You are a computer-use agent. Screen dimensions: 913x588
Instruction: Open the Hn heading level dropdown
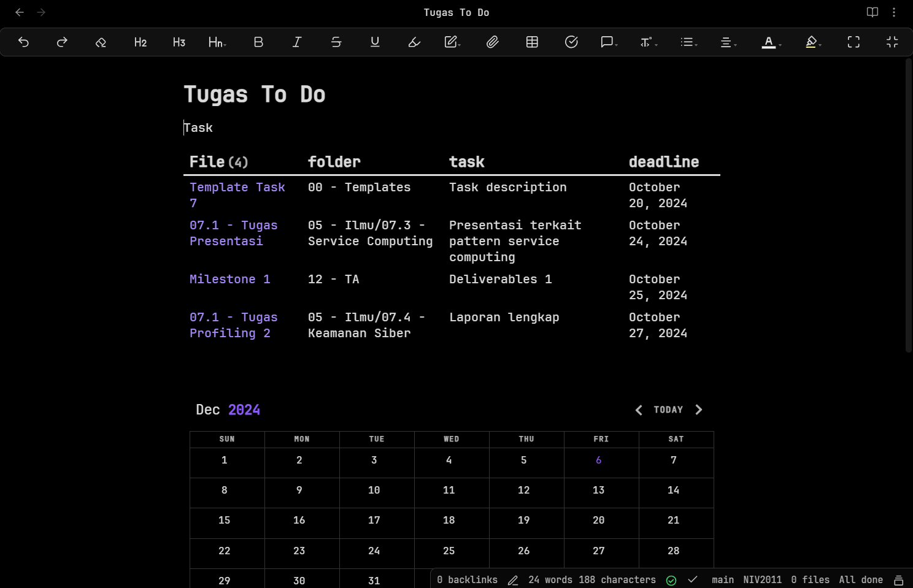coord(217,42)
